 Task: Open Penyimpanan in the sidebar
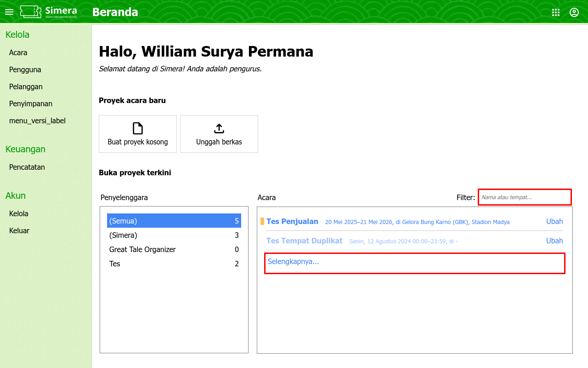31,103
